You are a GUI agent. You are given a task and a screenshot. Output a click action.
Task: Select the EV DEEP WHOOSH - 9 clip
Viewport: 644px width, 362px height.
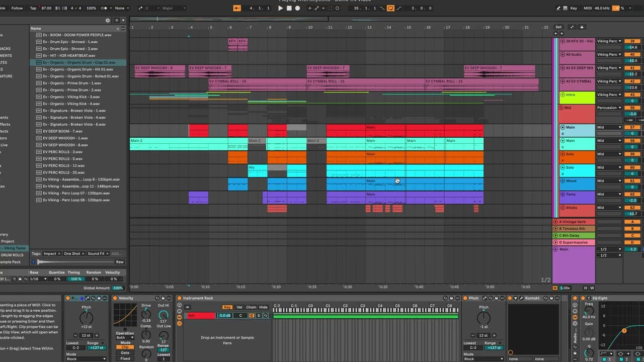click(x=159, y=71)
